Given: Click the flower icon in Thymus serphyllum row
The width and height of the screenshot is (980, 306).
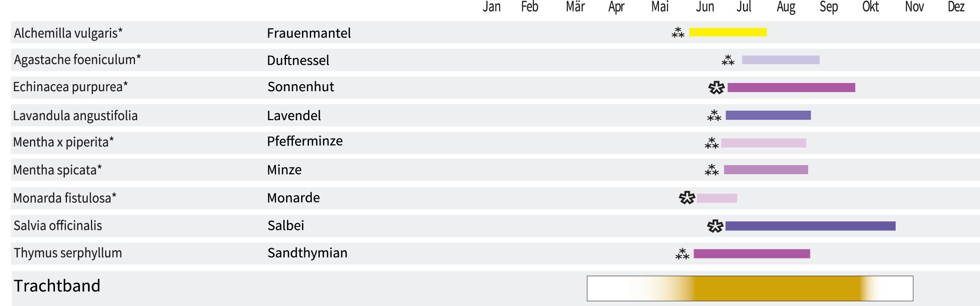Looking at the screenshot, I should click(x=682, y=254).
